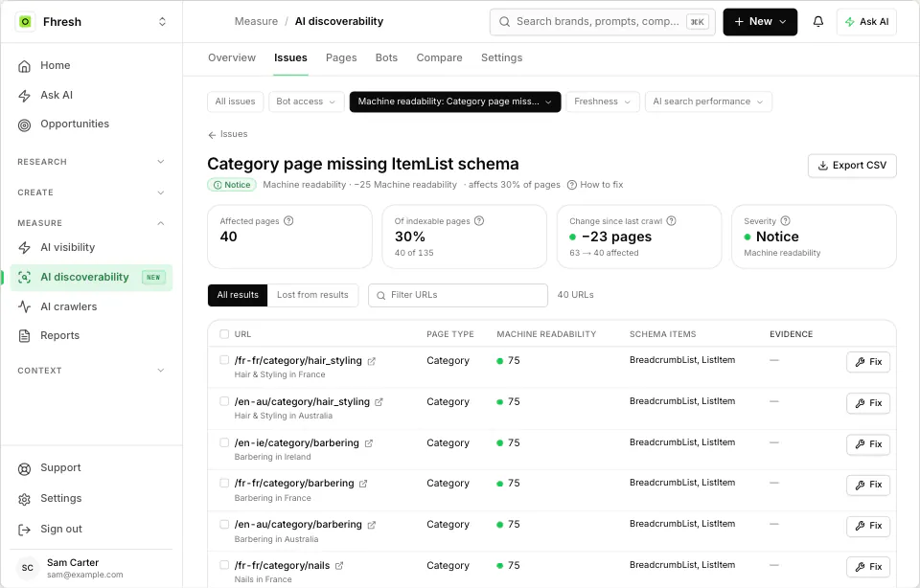Click help icon beside Change since last crawl
Image resolution: width=920 pixels, height=588 pixels.
tap(672, 221)
